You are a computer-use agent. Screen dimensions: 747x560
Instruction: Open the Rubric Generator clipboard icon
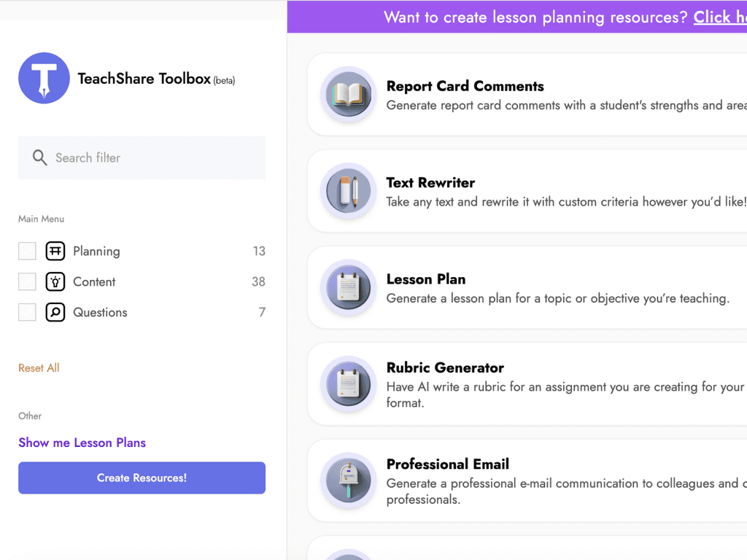tap(348, 384)
